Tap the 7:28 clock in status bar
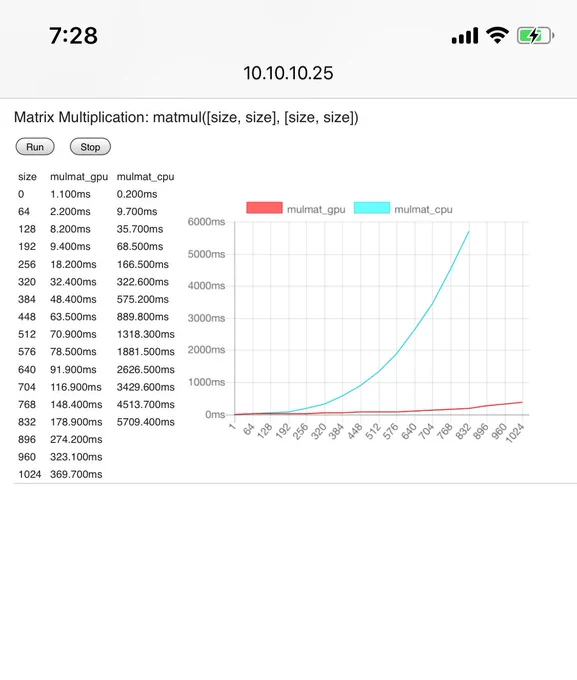Viewport: 577px width, 680px height. click(73, 36)
